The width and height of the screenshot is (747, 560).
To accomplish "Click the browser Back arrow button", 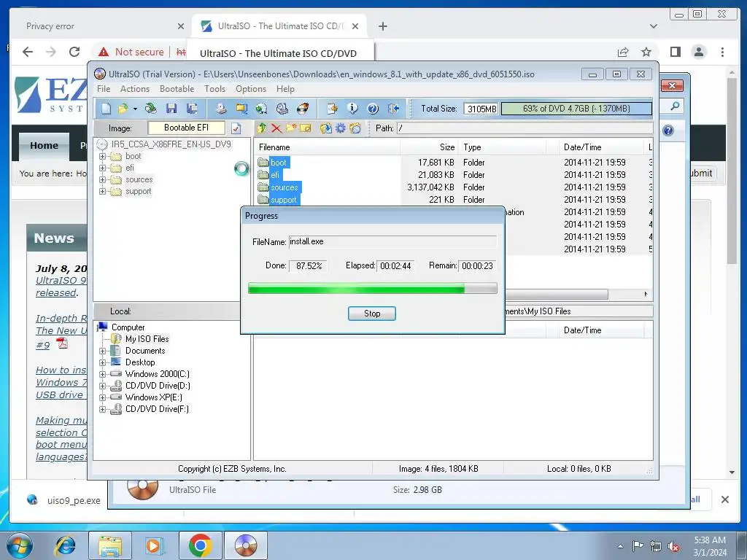I will [x=28, y=52].
